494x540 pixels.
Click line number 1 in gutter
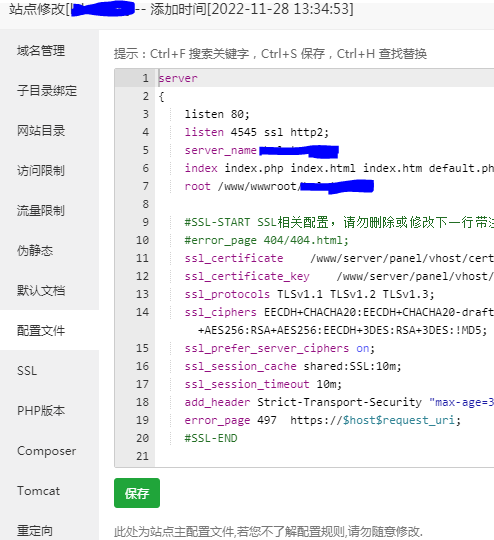click(x=145, y=78)
